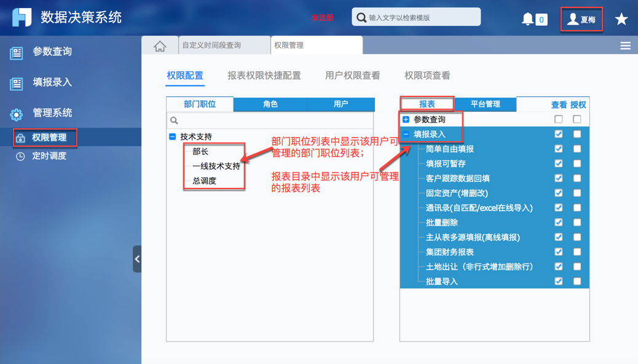This screenshot has height=364, width=638.
Task: Click the 管理系统 gear icon
Action: tap(16, 115)
